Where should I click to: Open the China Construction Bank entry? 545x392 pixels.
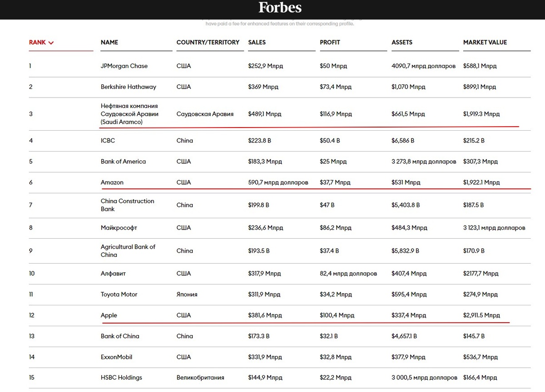[x=127, y=205]
